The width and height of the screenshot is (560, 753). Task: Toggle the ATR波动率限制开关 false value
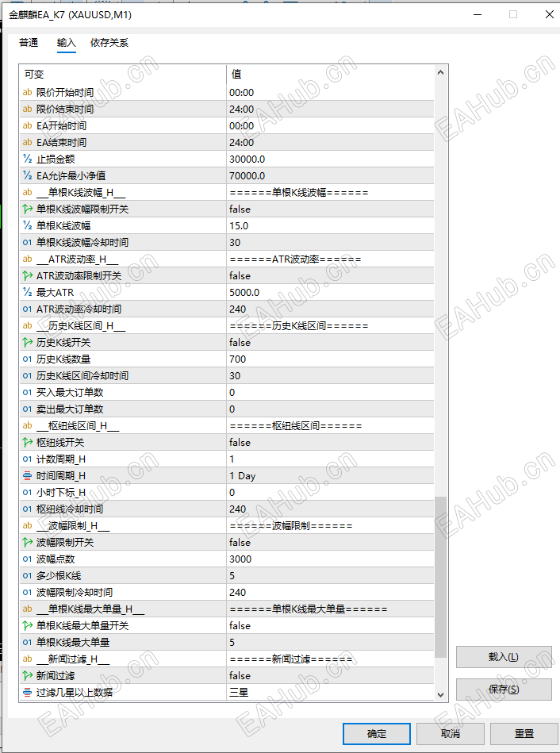(x=240, y=275)
